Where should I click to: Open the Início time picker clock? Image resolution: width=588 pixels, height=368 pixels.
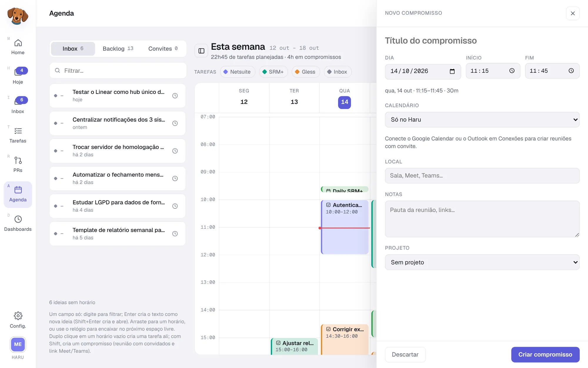tap(512, 71)
